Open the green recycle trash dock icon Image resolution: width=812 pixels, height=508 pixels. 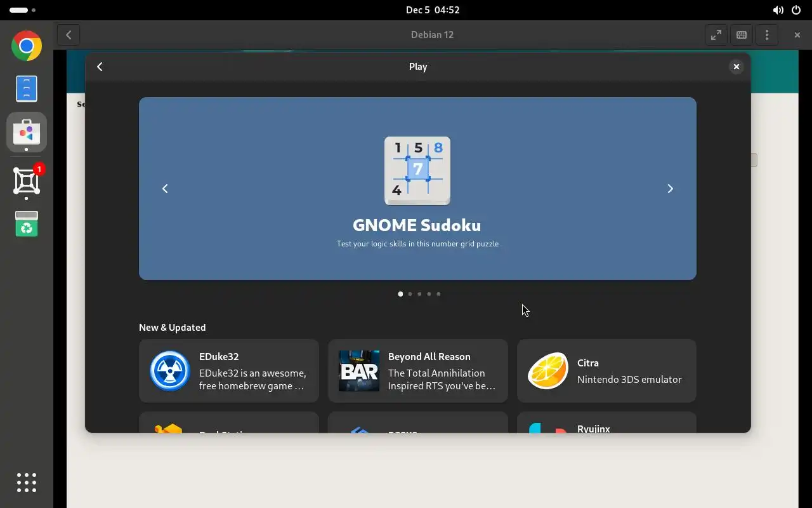click(x=27, y=224)
